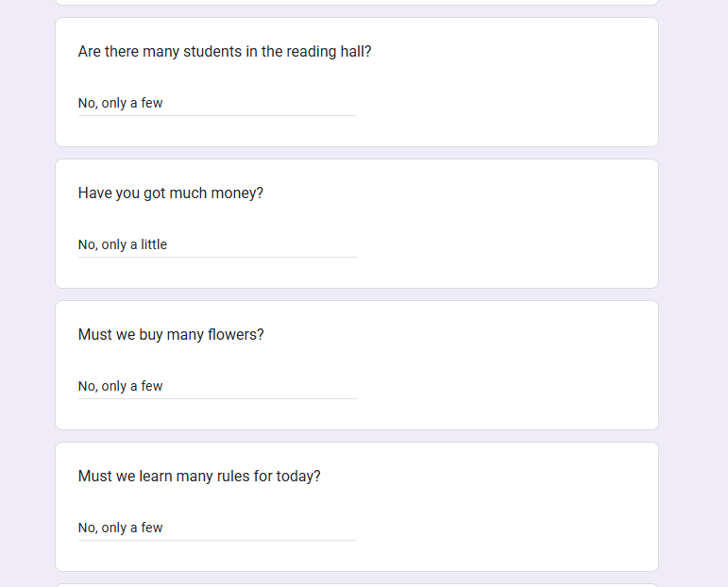Click the lavender background left of the cards
This screenshot has width=728, height=587.
27,293
